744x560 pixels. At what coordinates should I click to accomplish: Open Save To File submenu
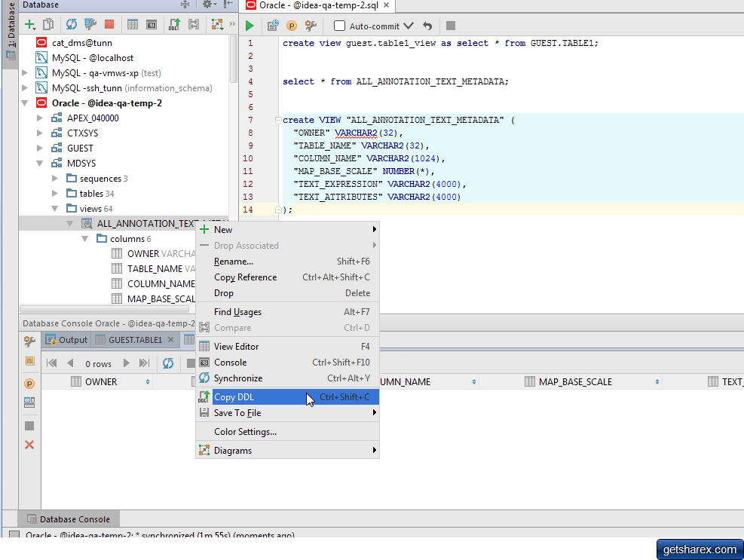point(287,413)
